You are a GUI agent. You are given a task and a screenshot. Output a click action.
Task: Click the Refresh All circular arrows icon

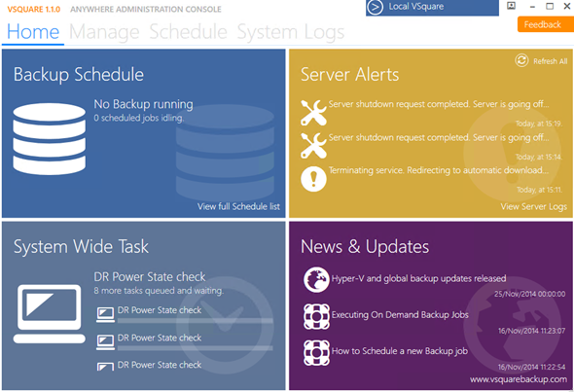click(521, 60)
